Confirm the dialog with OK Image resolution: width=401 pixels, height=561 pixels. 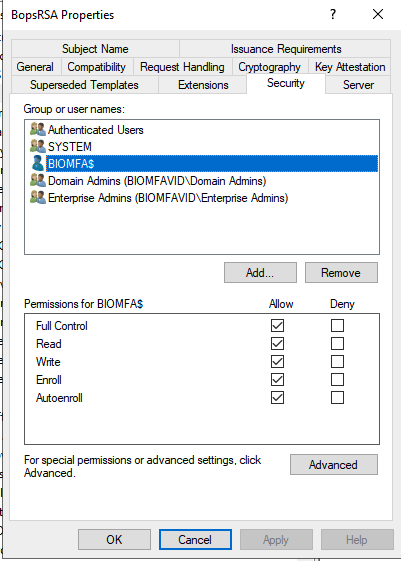(114, 540)
